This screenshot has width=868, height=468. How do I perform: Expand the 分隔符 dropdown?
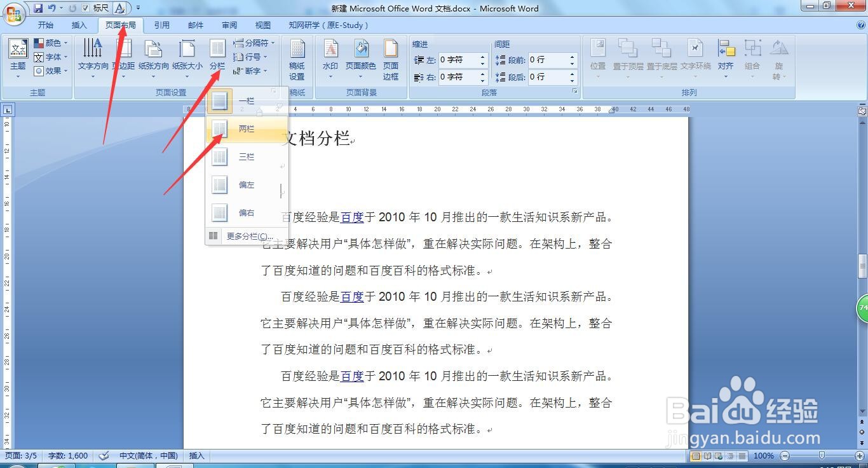pos(254,42)
